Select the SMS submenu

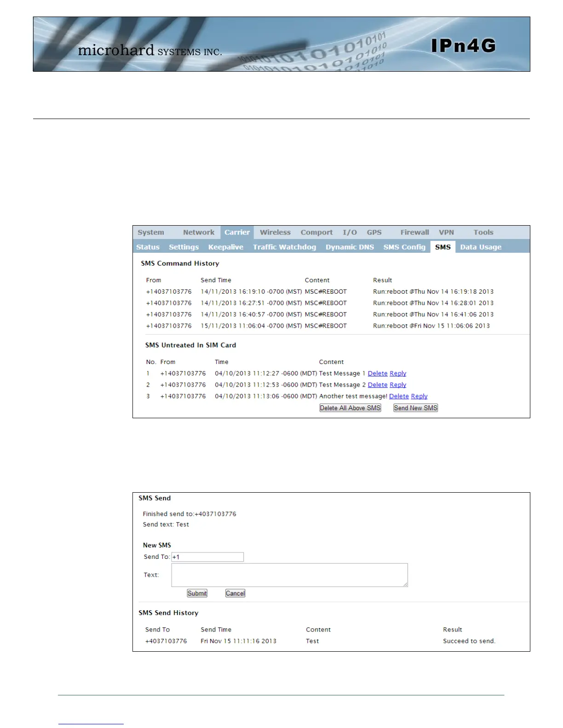[x=442, y=247]
